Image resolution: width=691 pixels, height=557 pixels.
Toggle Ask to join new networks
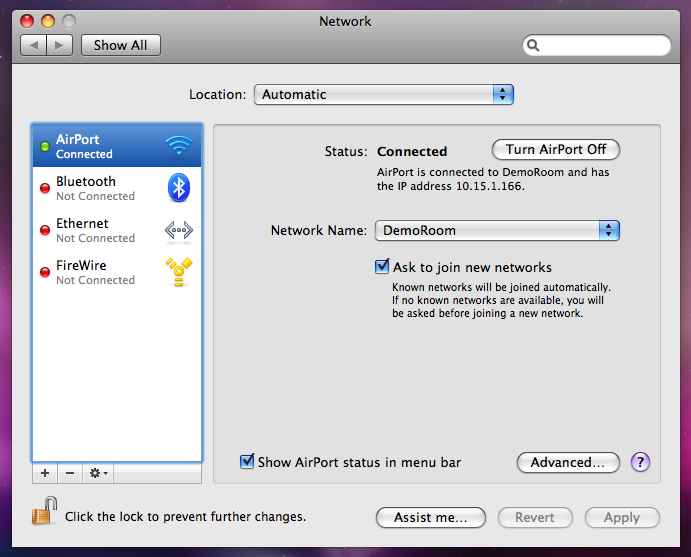[x=382, y=267]
